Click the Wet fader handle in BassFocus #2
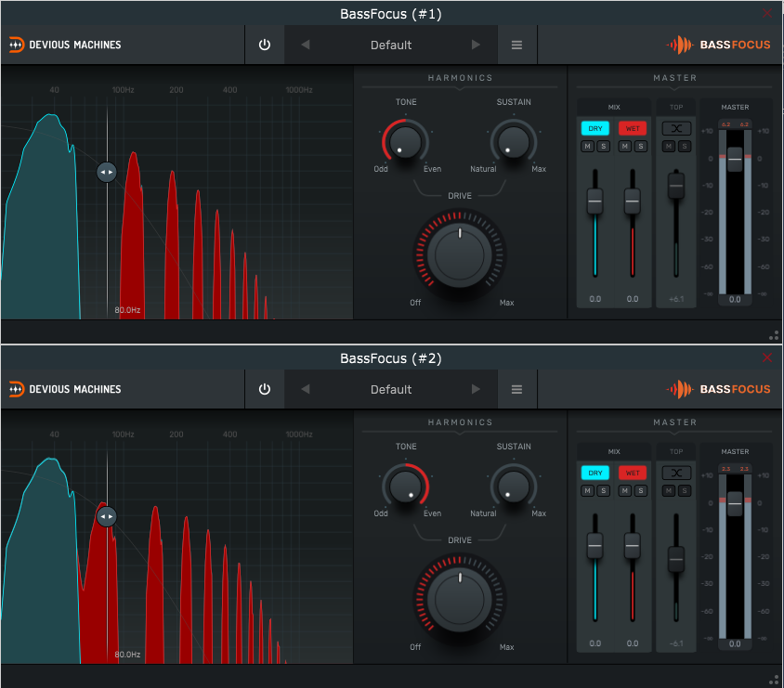Image resolution: width=784 pixels, height=688 pixels. point(633,546)
